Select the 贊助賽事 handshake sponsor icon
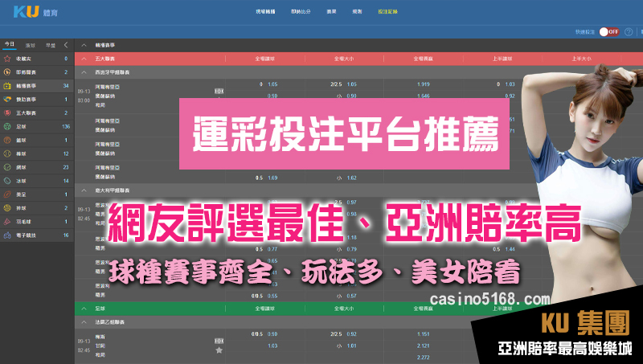 pos(7,99)
